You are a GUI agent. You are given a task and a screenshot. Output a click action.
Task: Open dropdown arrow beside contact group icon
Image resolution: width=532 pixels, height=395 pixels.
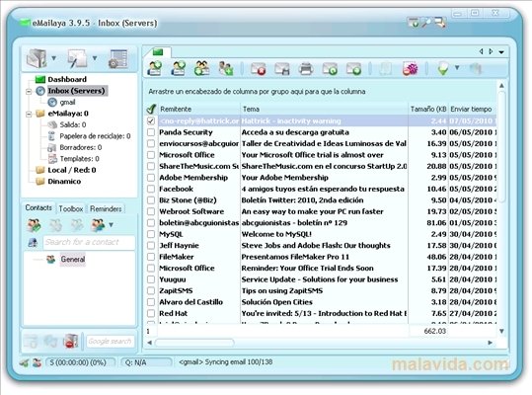[111, 225]
